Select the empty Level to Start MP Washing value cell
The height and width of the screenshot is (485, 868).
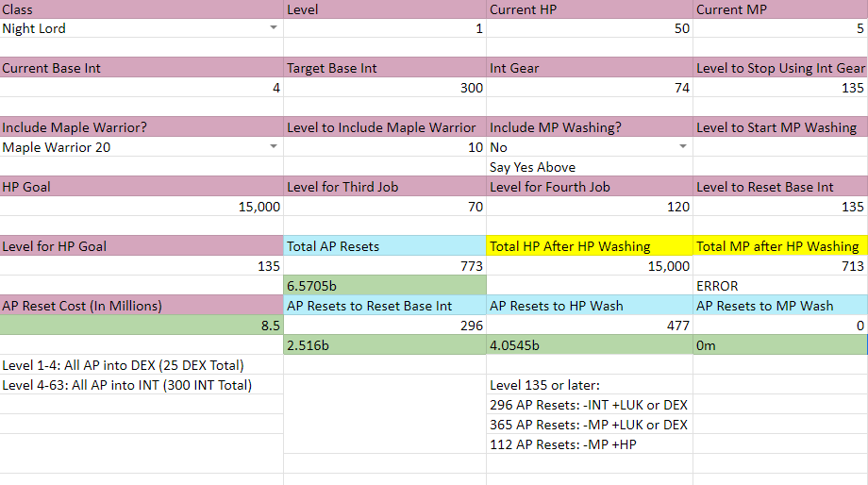[780, 147]
